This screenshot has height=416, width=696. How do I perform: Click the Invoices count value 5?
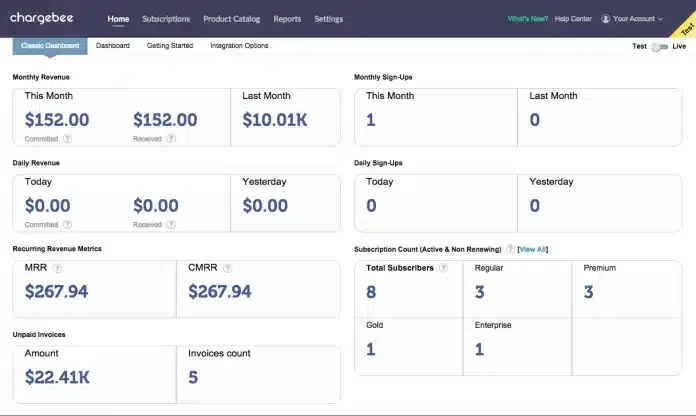pos(193,377)
